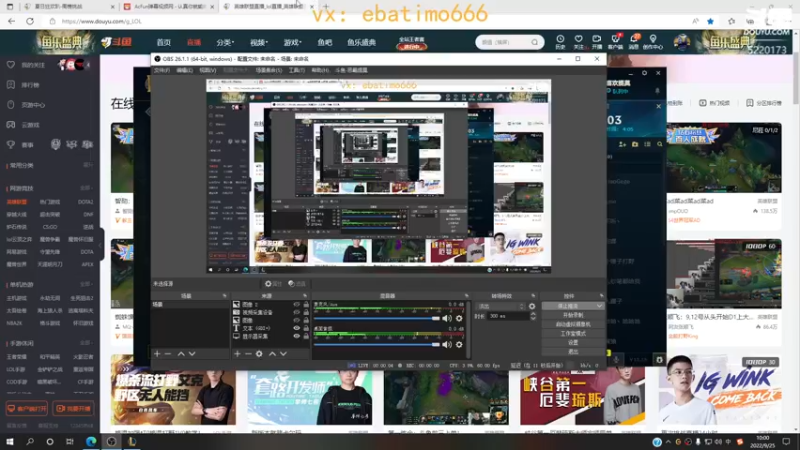Expand the 视频 dropdown in Douyu navigation
Screen dimensions: 800x450
(x=259, y=42)
